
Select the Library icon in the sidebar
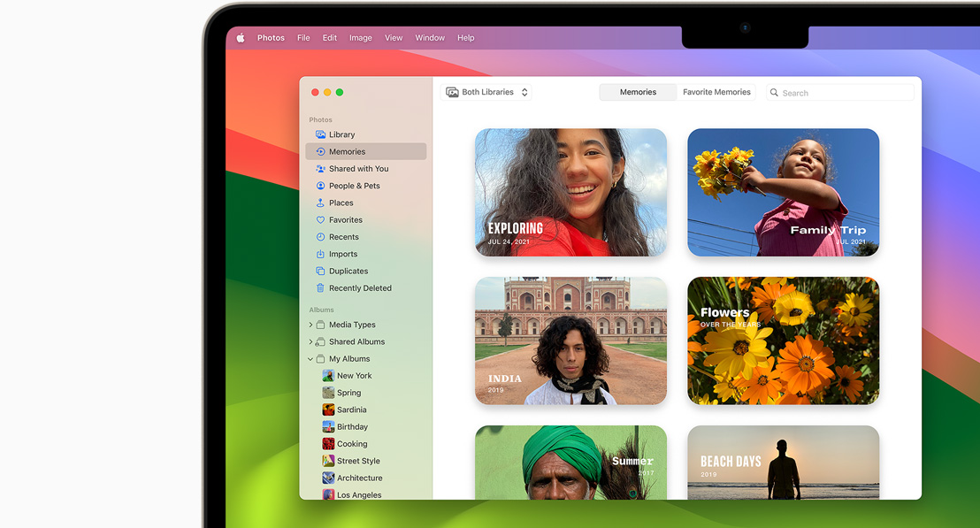[x=320, y=134]
